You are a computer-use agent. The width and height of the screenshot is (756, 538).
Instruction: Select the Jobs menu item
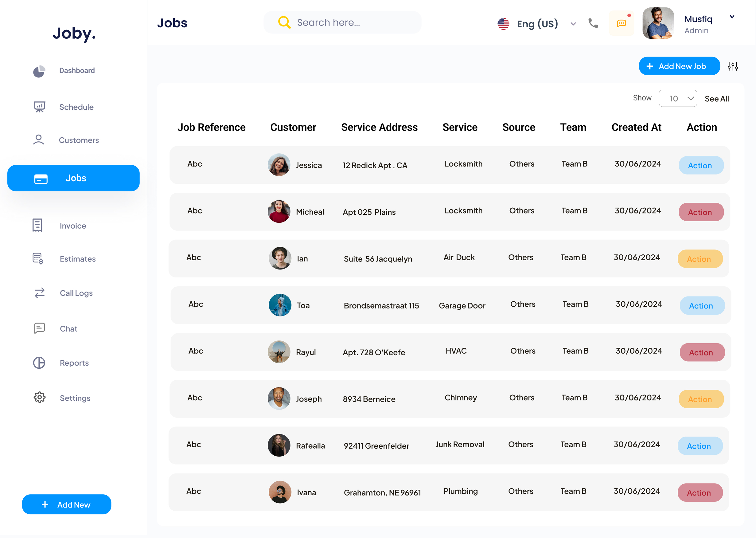click(x=73, y=178)
